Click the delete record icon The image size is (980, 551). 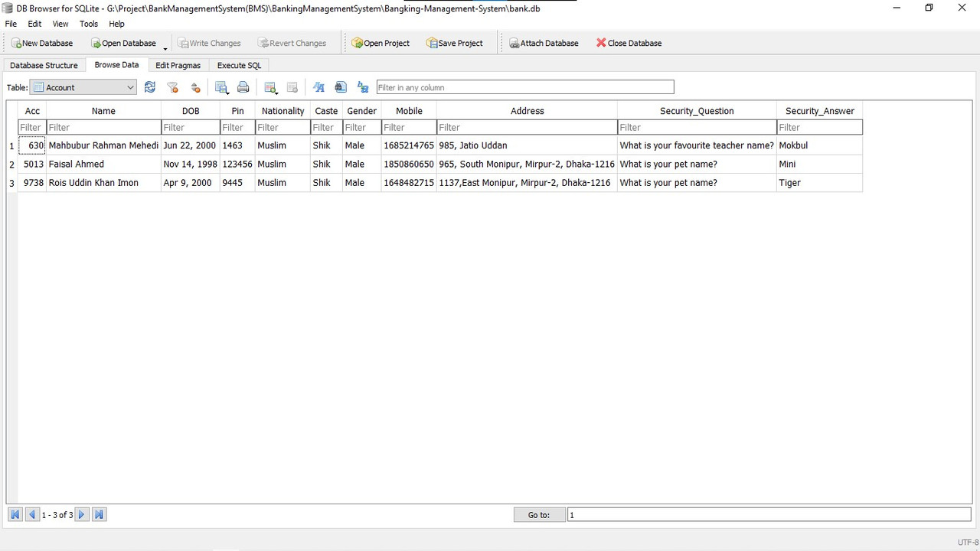click(x=292, y=87)
